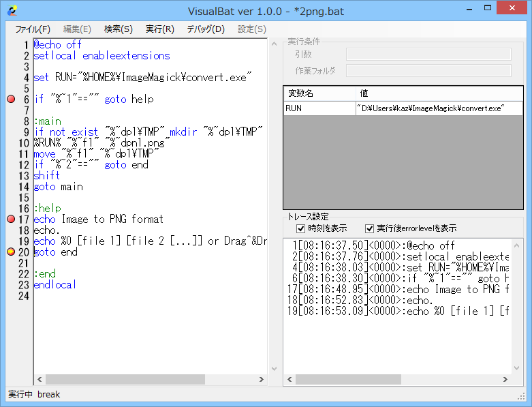Click trace entry at 08:16:48.95

(398, 289)
